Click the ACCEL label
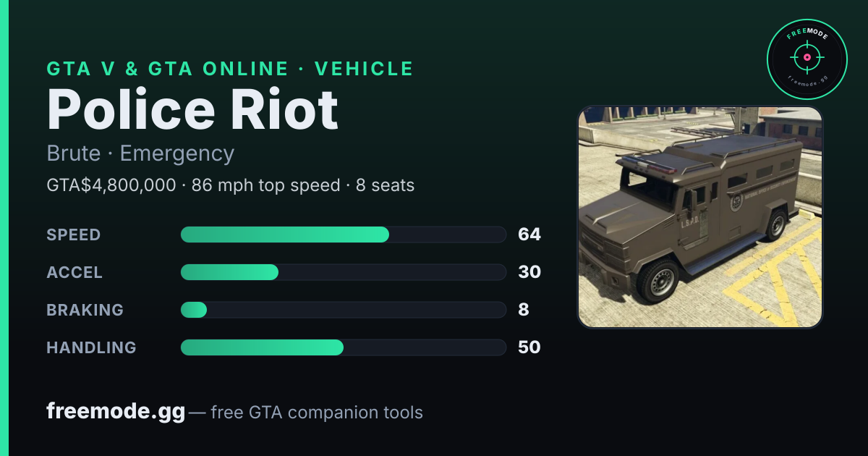This screenshot has width=868, height=456. (75, 272)
